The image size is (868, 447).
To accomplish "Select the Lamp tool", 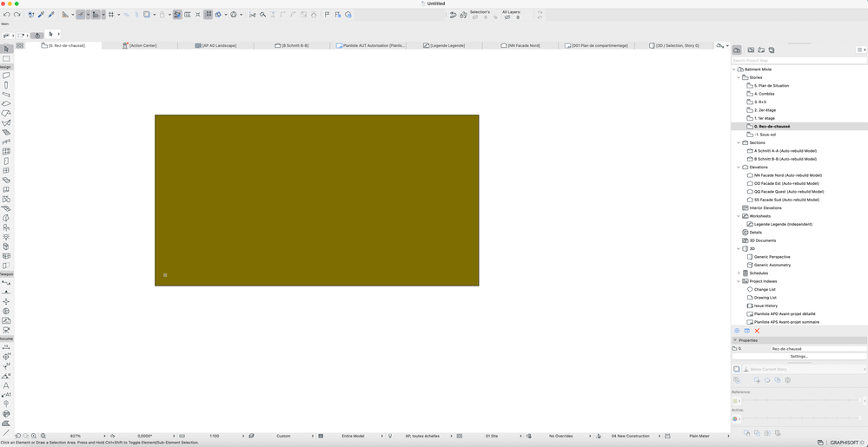I will coord(6,237).
